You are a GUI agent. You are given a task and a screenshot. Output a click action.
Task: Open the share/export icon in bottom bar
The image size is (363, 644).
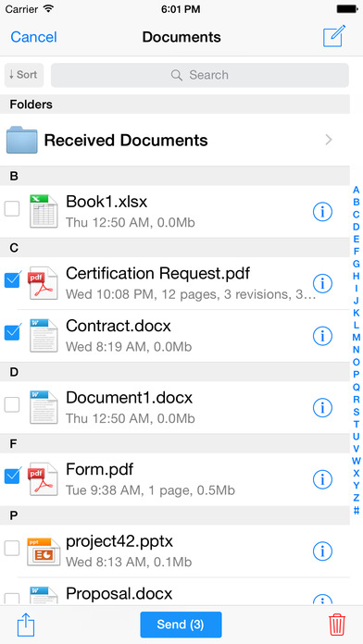[26, 625]
